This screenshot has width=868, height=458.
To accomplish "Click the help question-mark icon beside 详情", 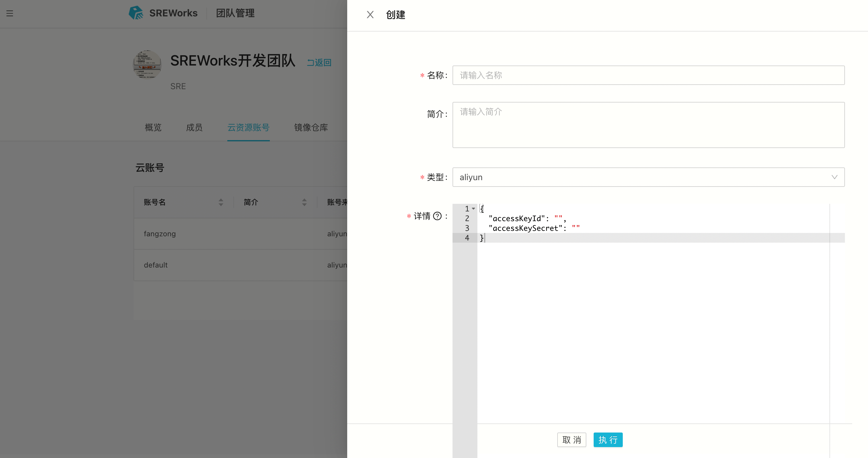I will click(x=437, y=216).
